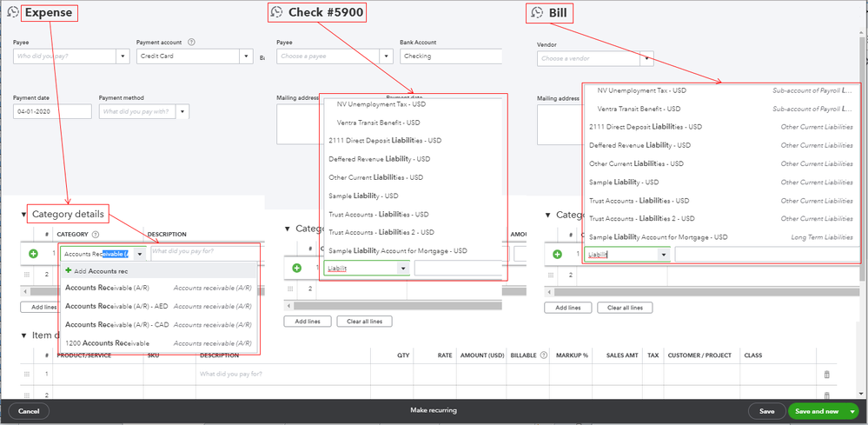The width and height of the screenshot is (868, 425).
Task: Collapse the Item details section
Action: tap(23, 335)
